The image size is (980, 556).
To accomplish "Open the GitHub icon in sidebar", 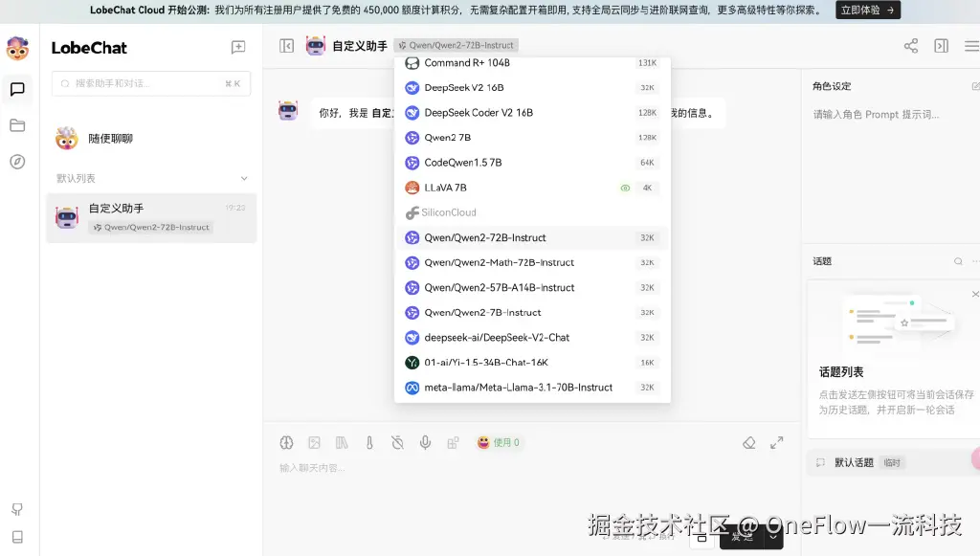I will [x=17, y=509].
